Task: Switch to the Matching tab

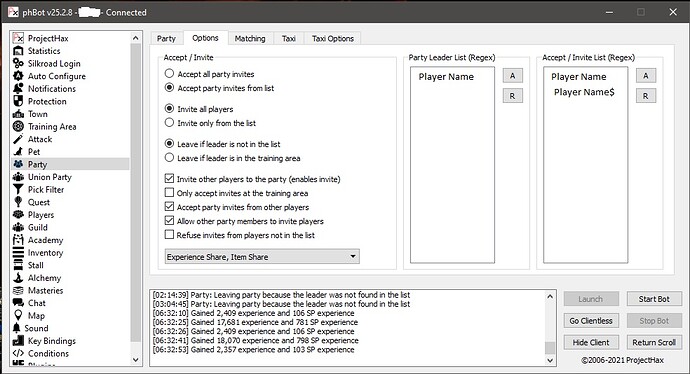Action: pyautogui.click(x=250, y=38)
